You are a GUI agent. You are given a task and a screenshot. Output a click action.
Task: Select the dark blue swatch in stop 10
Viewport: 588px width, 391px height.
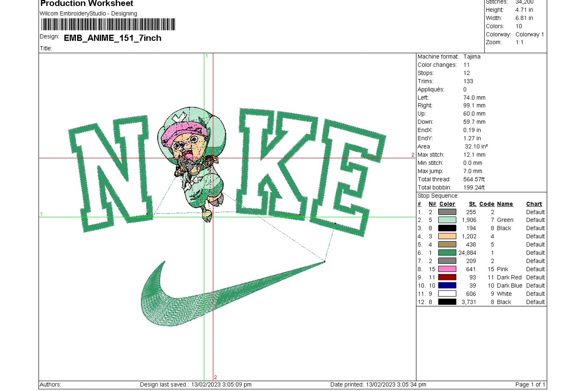click(447, 286)
